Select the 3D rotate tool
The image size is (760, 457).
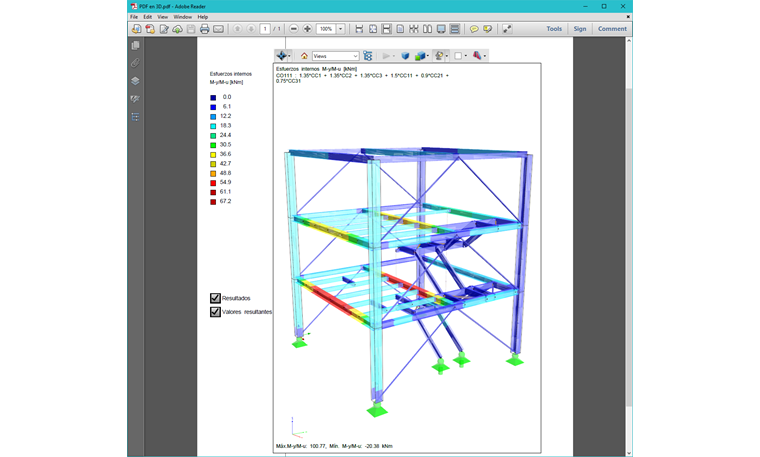(x=281, y=56)
